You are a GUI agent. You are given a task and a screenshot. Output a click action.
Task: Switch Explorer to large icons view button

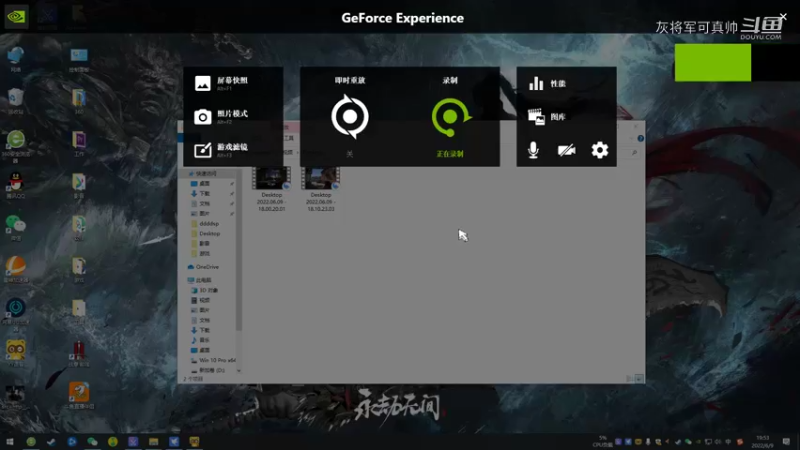pos(639,379)
